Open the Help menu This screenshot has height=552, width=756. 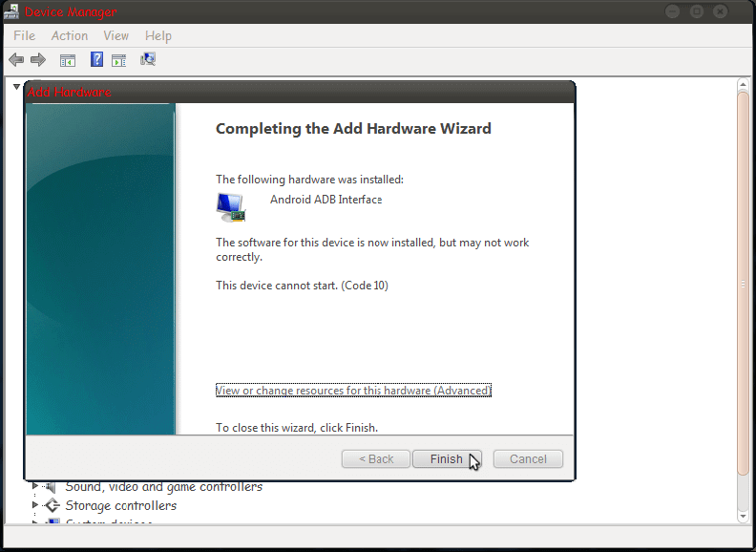[x=158, y=35]
